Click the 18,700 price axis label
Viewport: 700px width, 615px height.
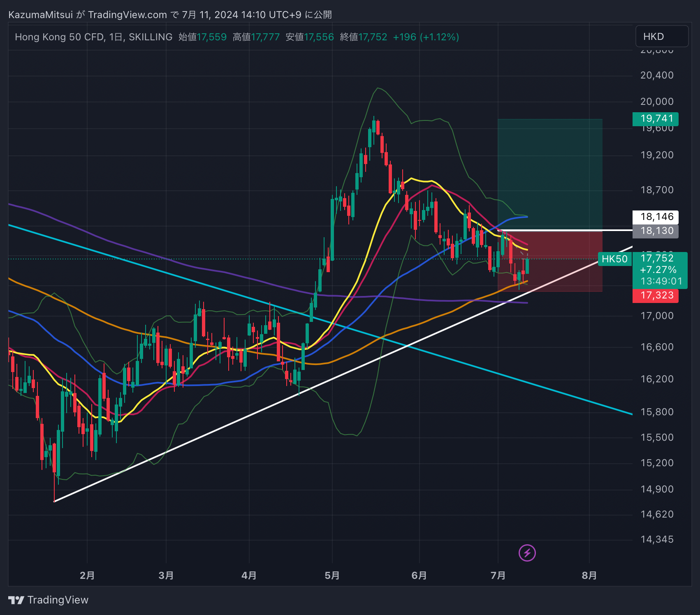click(657, 190)
